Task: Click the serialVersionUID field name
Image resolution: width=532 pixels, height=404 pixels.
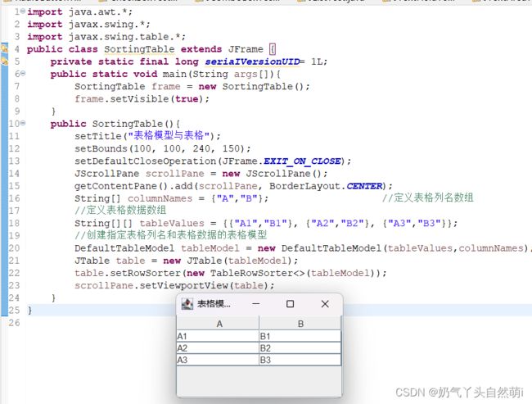Action: 252,61
